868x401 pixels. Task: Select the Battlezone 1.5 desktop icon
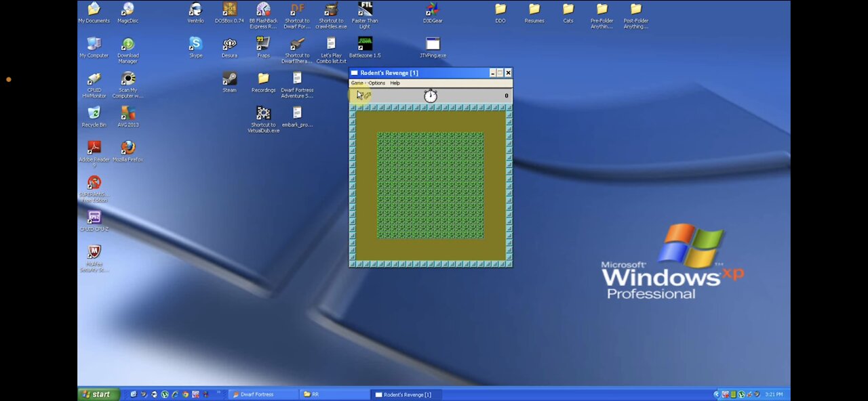click(365, 47)
